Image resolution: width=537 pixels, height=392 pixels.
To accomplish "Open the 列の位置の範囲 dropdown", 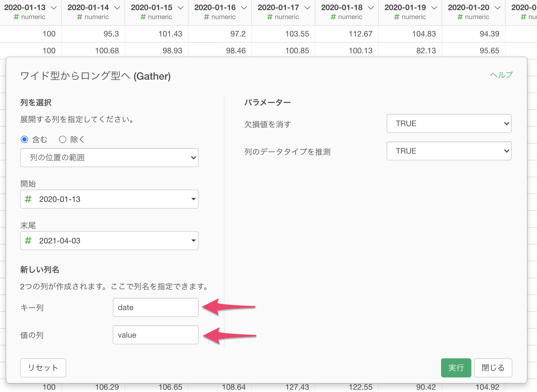I will pos(109,158).
